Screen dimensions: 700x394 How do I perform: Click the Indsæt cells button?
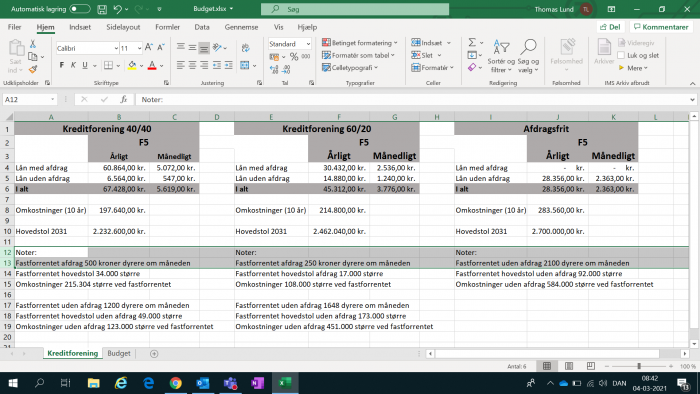coord(431,43)
